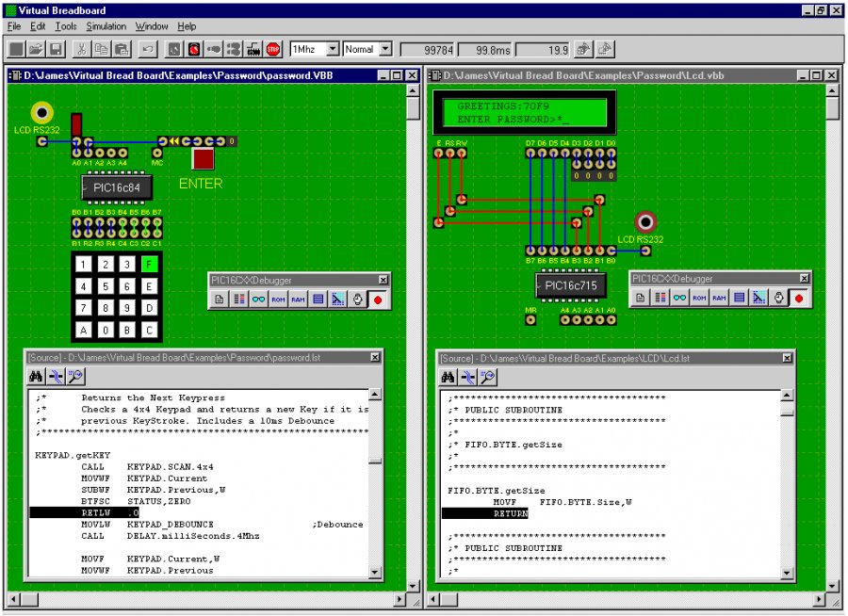
Task: Click the Open file folder icon
Action: point(36,49)
